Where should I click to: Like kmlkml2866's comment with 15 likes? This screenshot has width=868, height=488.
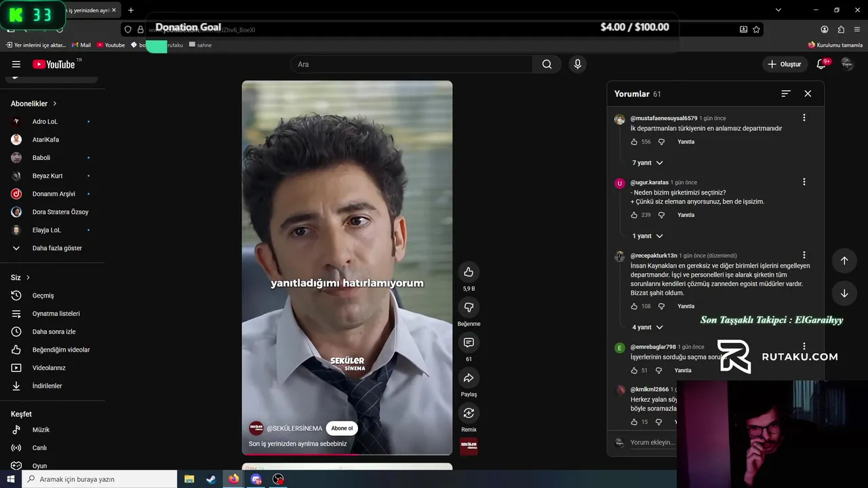(634, 422)
